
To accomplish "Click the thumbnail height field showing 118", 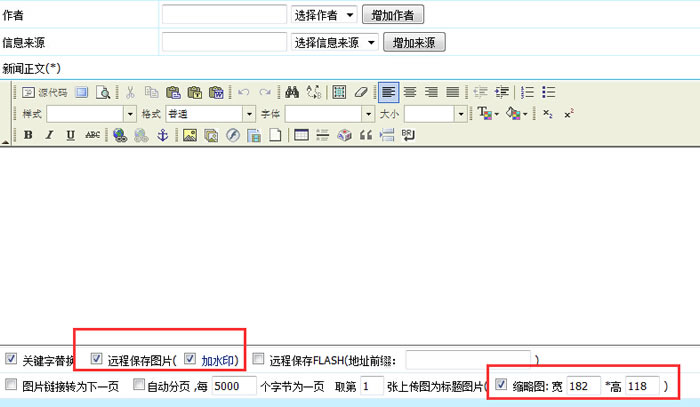I will 642,386.
